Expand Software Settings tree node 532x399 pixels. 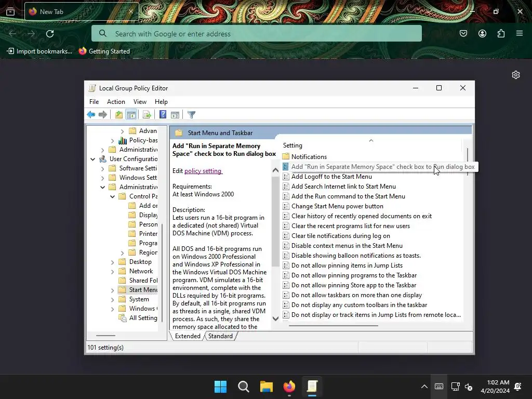102,168
